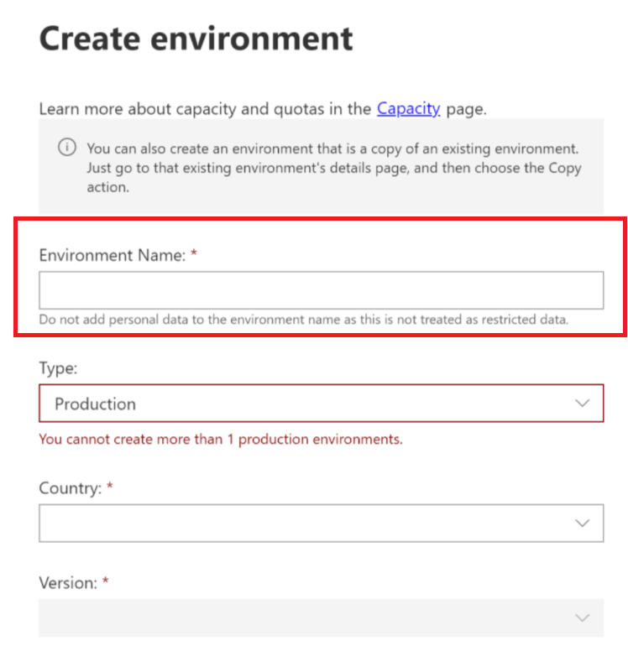This screenshot has width=628, height=672.
Task: Expand the Version dropdown list
Action: (x=319, y=617)
